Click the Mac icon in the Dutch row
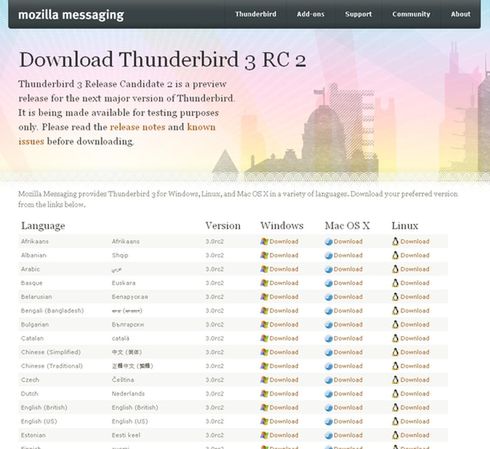Viewport: 490px width, 449px height. (329, 394)
